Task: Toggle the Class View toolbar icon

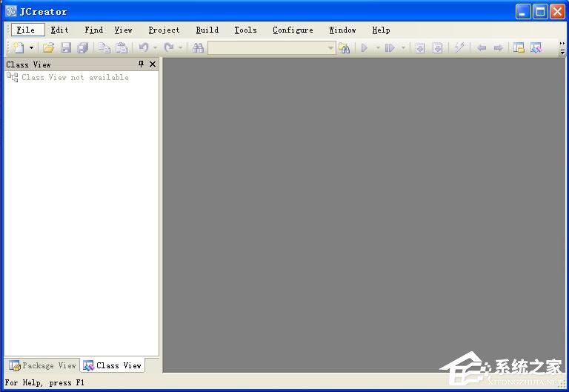Action: pyautogui.click(x=536, y=47)
